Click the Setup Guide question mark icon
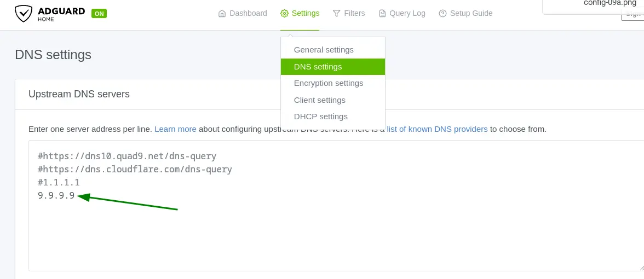Image resolution: width=644 pixels, height=279 pixels. coord(442,13)
